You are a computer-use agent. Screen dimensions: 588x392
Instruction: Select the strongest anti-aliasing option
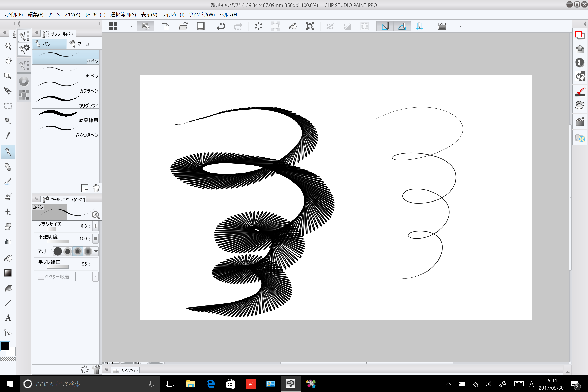pyautogui.click(x=88, y=251)
